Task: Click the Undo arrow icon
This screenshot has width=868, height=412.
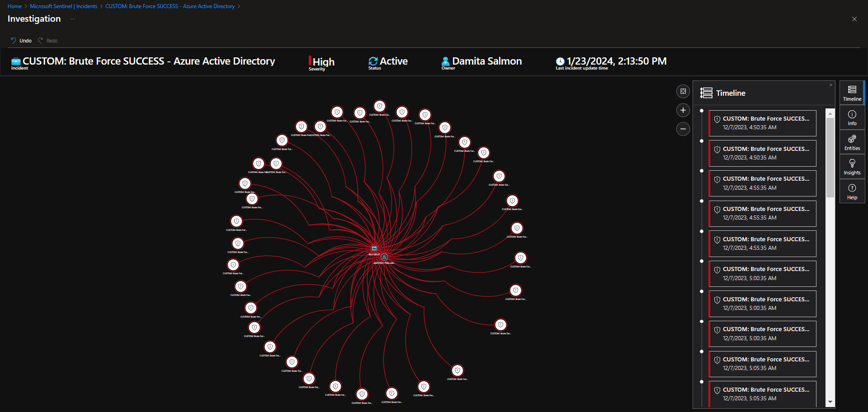Action: (14, 41)
